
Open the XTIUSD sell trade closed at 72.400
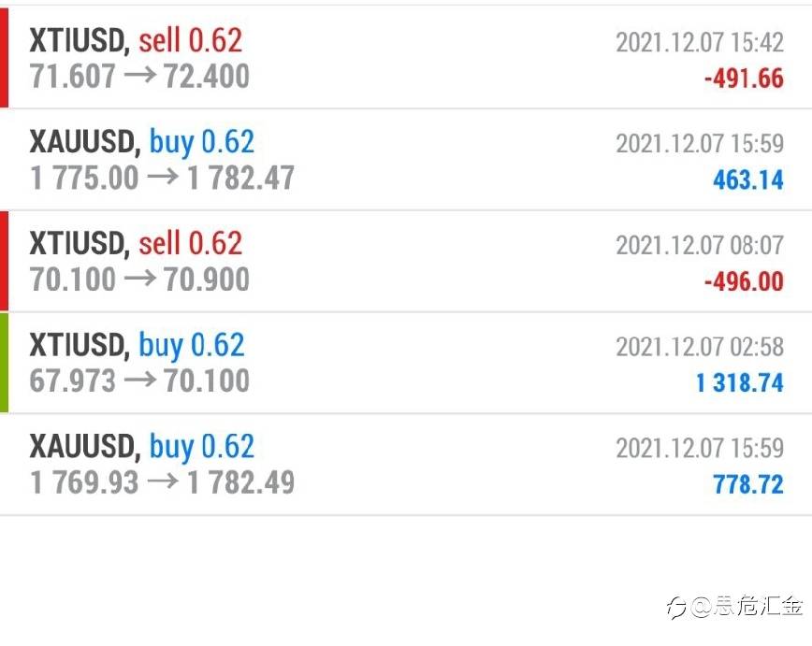(406, 57)
